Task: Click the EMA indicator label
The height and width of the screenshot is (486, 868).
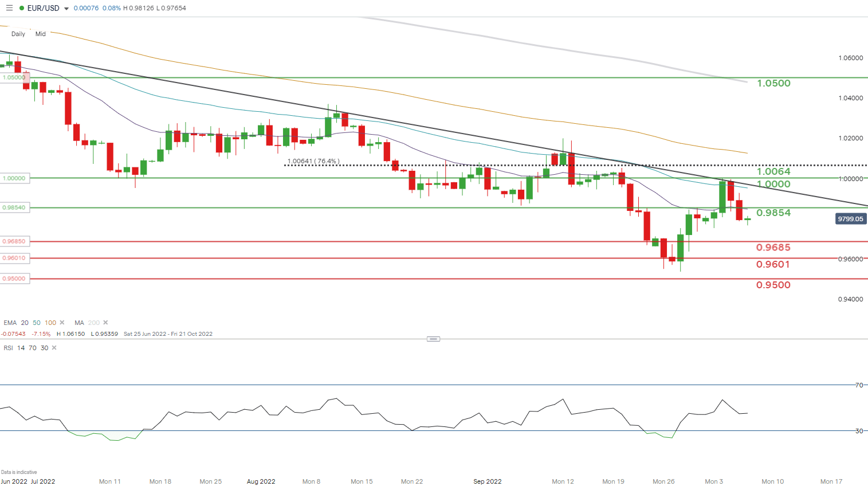Action: [x=10, y=323]
